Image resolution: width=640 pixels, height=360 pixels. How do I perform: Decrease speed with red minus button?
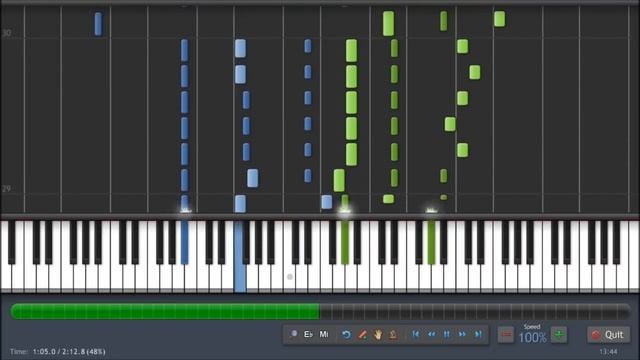point(506,335)
